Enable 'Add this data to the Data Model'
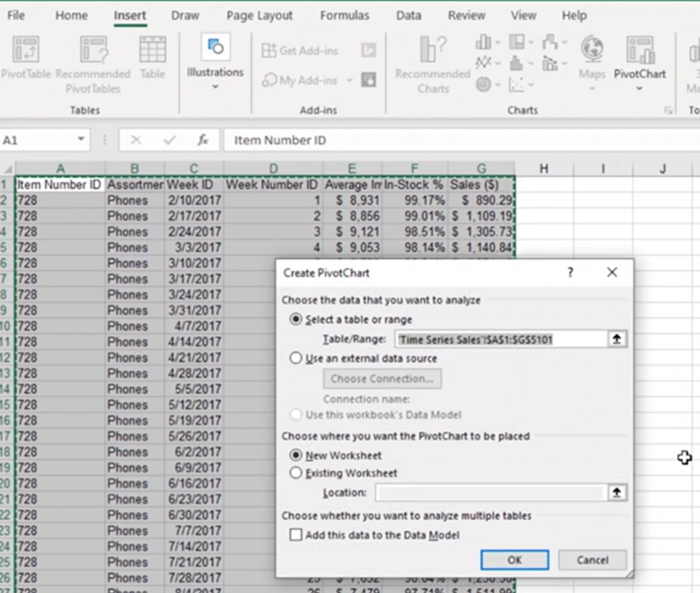The height and width of the screenshot is (593, 700). (x=296, y=535)
